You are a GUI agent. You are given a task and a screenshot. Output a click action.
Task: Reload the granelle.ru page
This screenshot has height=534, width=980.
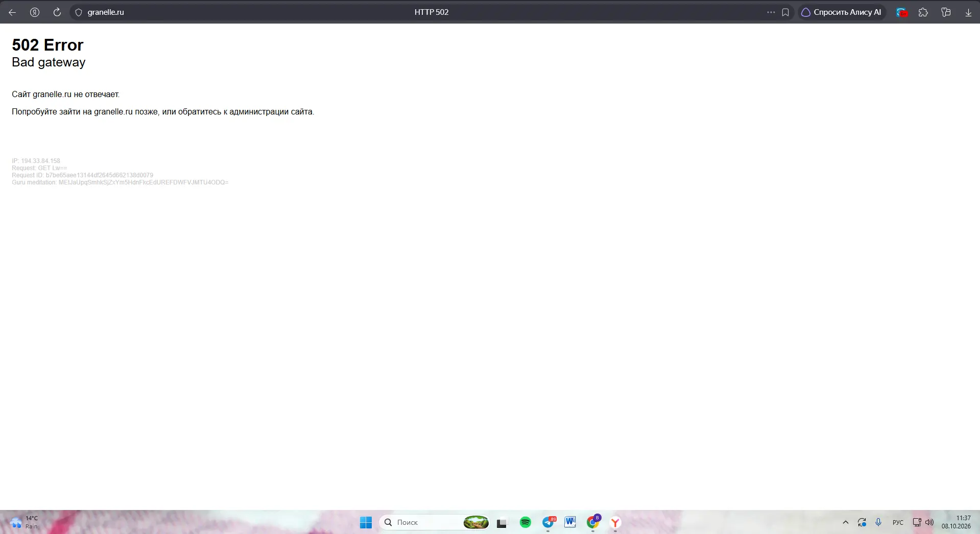(x=57, y=12)
